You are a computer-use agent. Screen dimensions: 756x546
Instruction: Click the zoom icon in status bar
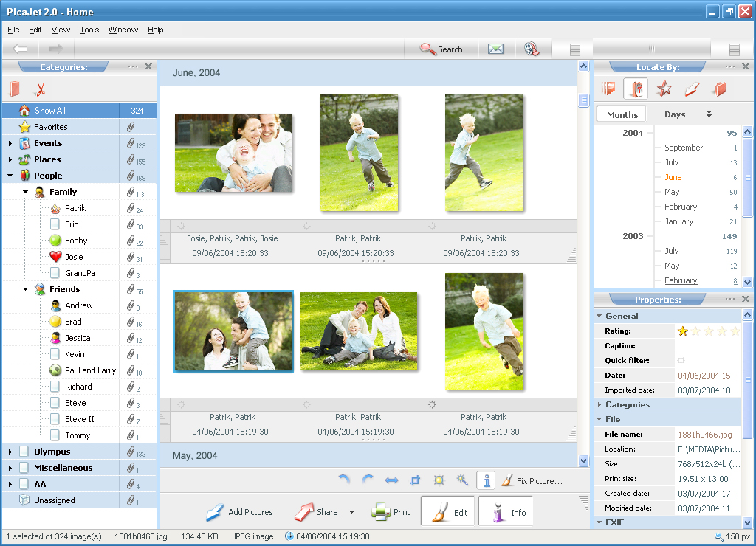coord(718,536)
